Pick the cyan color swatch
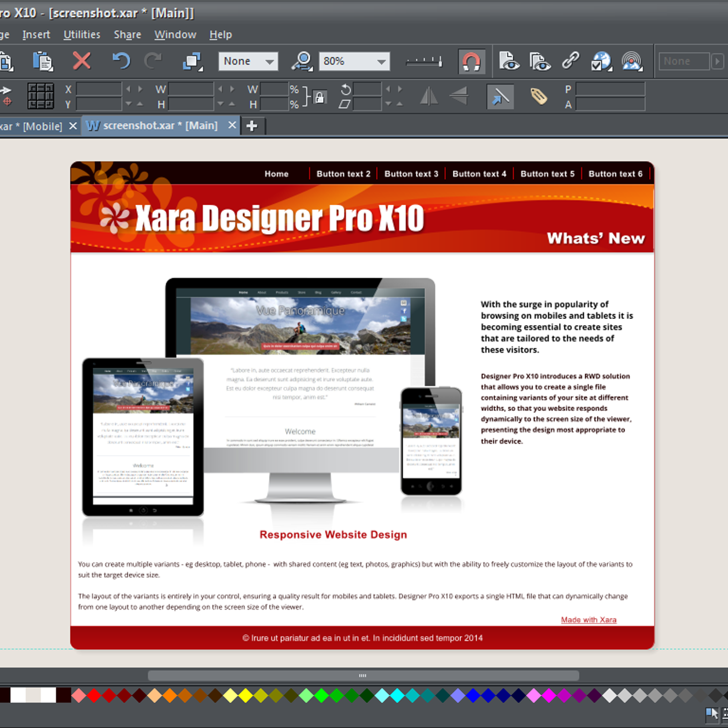Screen dimensions: 728x728 point(397,695)
